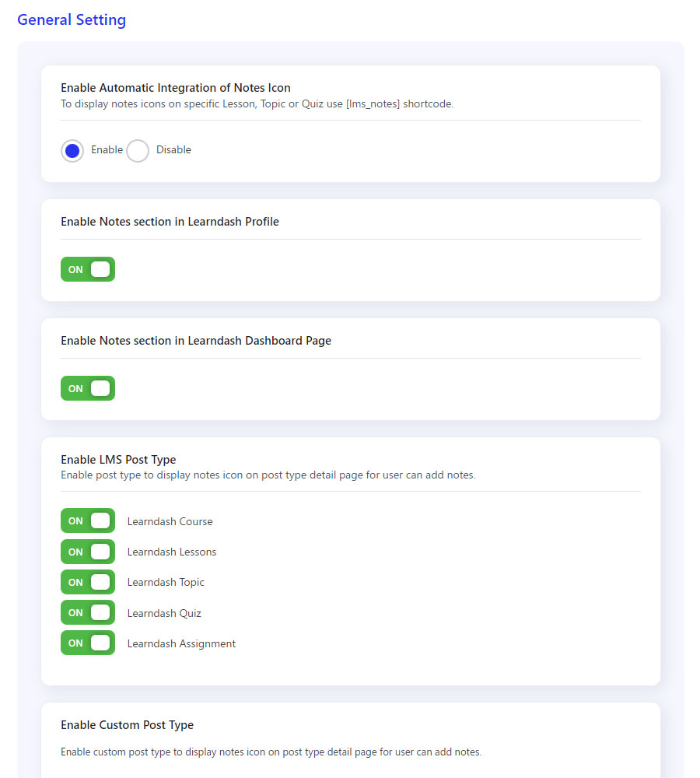Turn off the Learndash Assignment toggle

click(88, 643)
